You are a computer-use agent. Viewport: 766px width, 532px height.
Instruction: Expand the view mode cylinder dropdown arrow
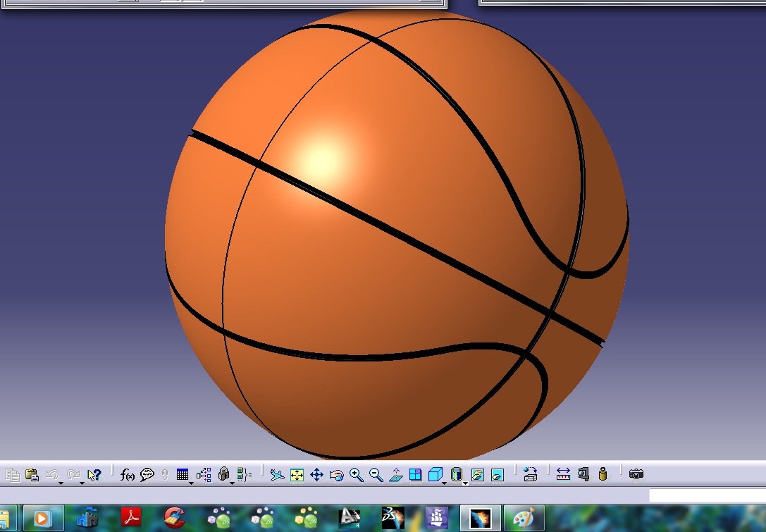(x=466, y=483)
